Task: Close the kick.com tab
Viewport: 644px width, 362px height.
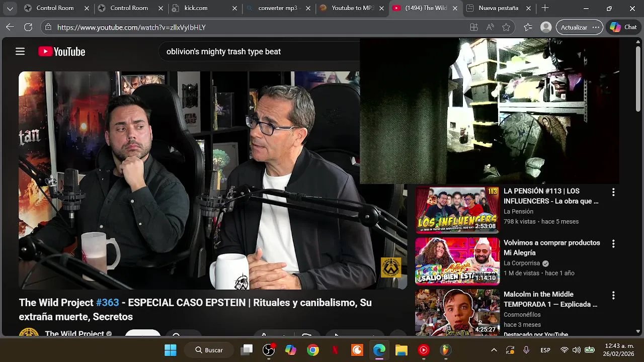Action: (x=234, y=9)
